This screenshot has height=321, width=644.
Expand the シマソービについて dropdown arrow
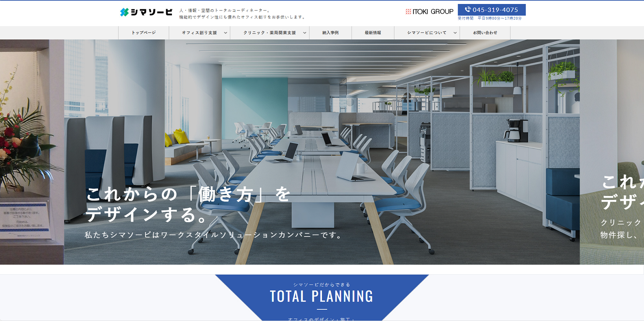click(455, 33)
